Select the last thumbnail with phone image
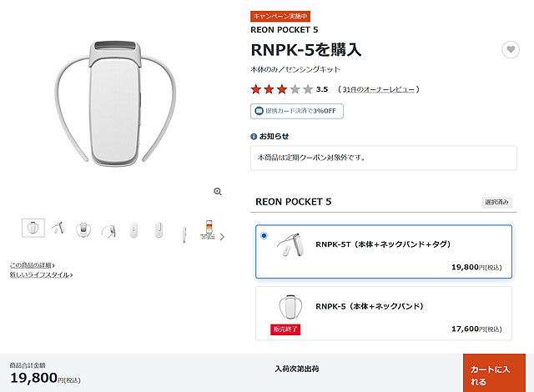 click(x=208, y=229)
